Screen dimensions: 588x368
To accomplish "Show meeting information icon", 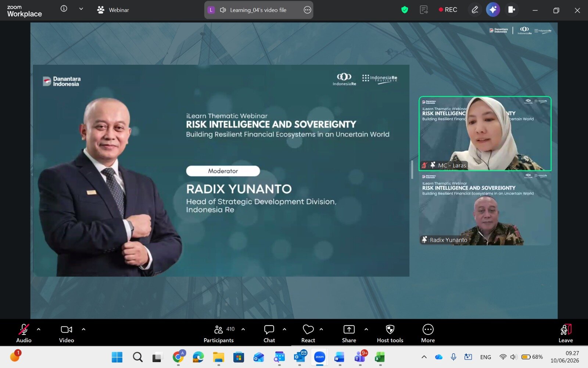I will point(64,9).
